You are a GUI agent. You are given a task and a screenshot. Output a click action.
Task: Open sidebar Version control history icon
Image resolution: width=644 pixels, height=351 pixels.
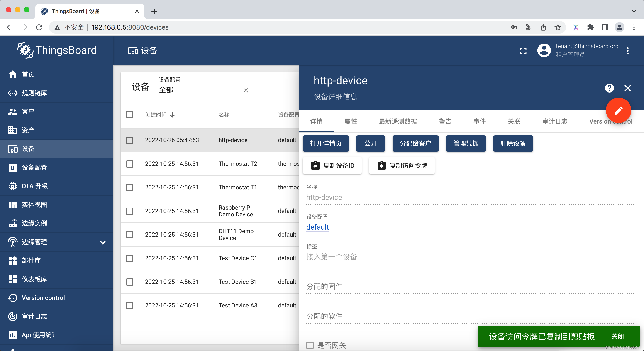12,298
